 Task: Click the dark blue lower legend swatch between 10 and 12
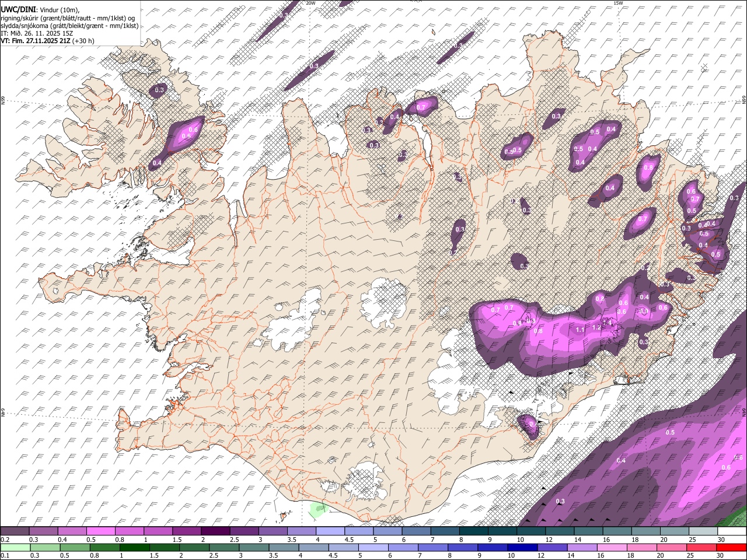[x=522, y=548]
